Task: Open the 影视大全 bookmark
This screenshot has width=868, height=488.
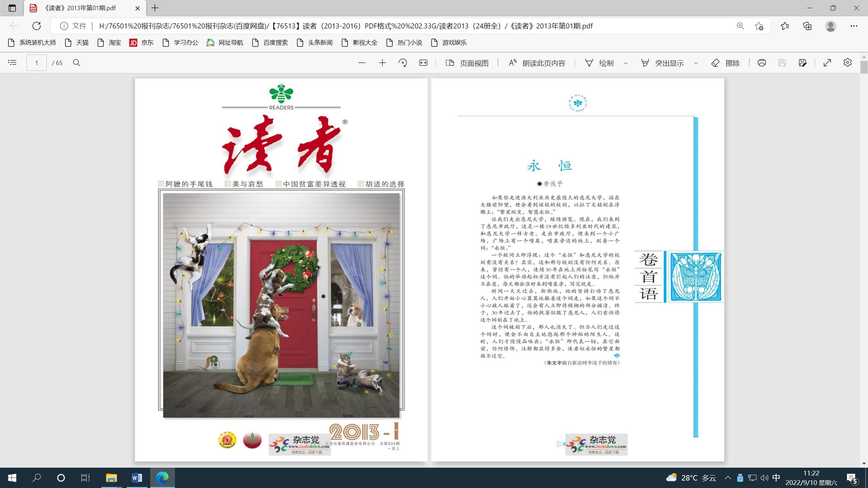Action: (x=359, y=43)
